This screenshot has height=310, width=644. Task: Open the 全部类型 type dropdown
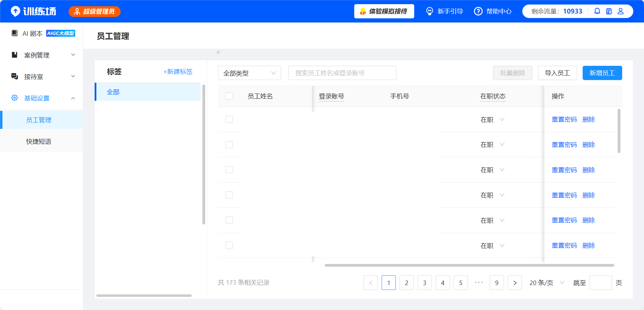[x=250, y=73]
